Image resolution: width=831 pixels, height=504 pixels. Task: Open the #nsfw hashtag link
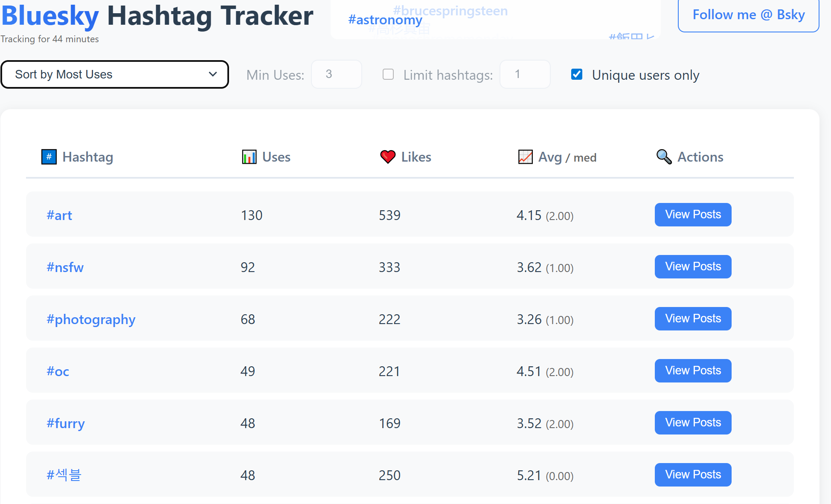(x=65, y=267)
